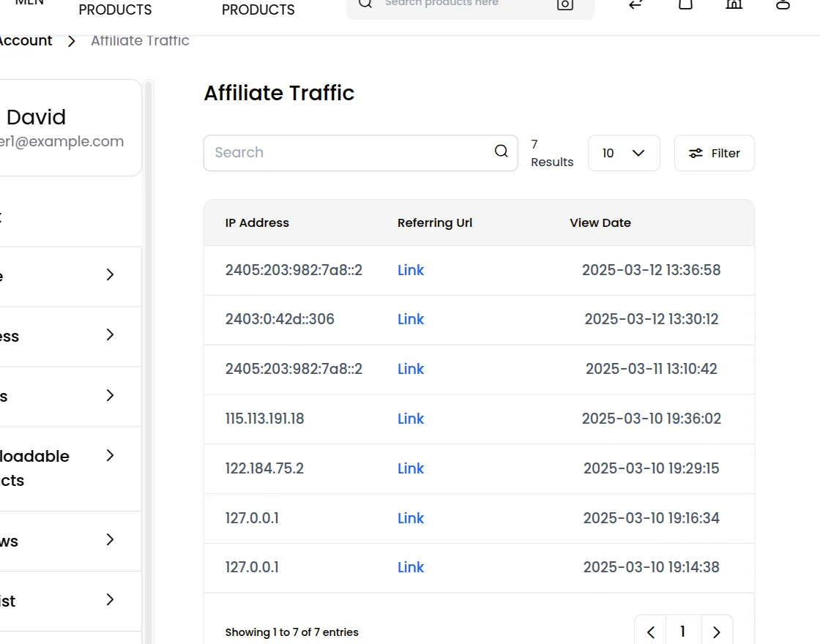Open the account profile icon
The image size is (820, 644).
tap(782, 4)
